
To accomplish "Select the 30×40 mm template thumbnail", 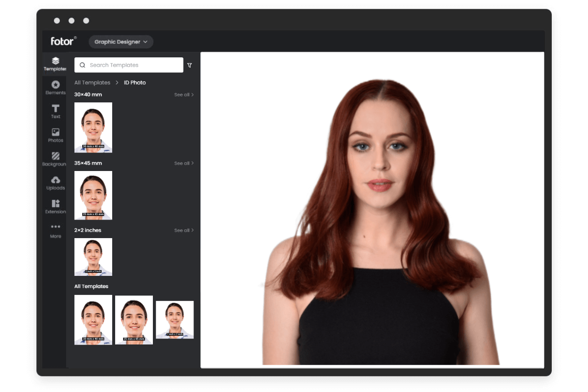I will 93,127.
